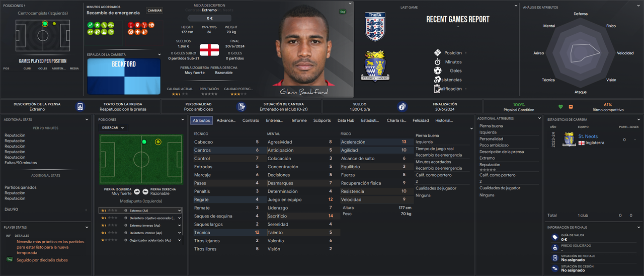Click the green heart condition icon

point(561,107)
